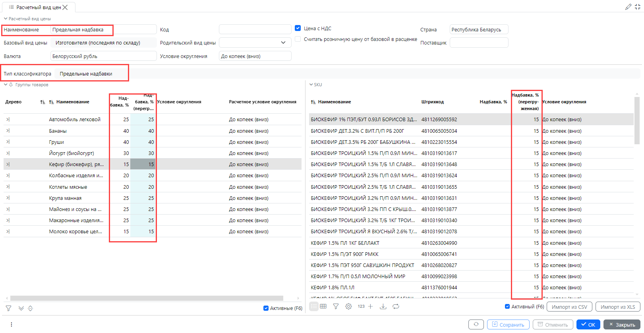This screenshot has width=644, height=333.
Task: Click the horizontal scrollbar under groups table
Action: (x=146, y=298)
